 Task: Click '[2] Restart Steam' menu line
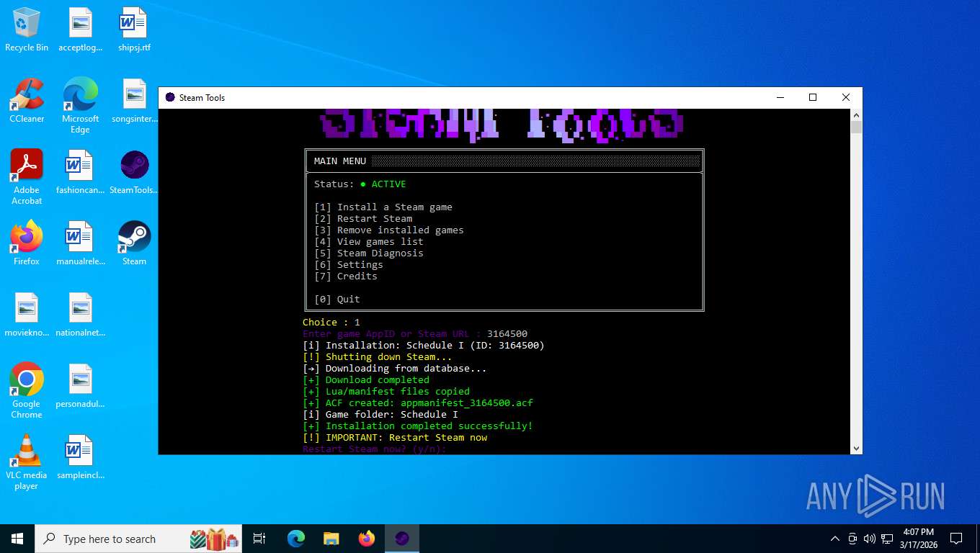pyautogui.click(x=363, y=219)
